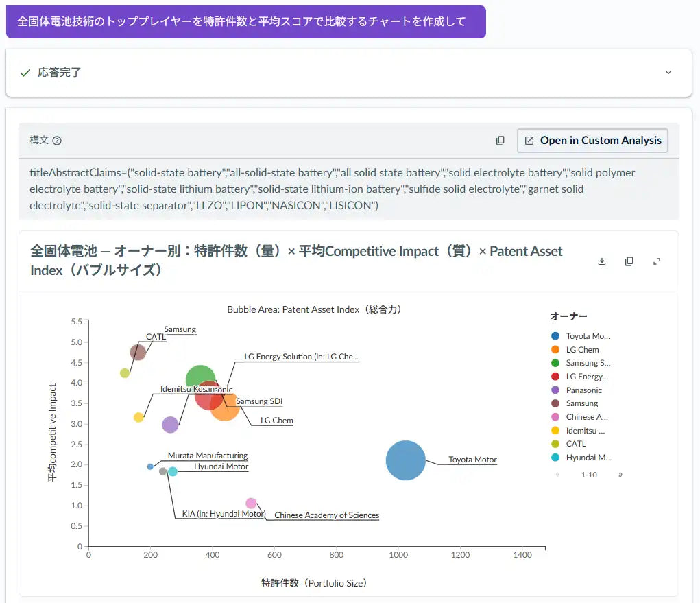The height and width of the screenshot is (603, 700).
Task: Expand chart to fullscreen
Action: (x=656, y=261)
